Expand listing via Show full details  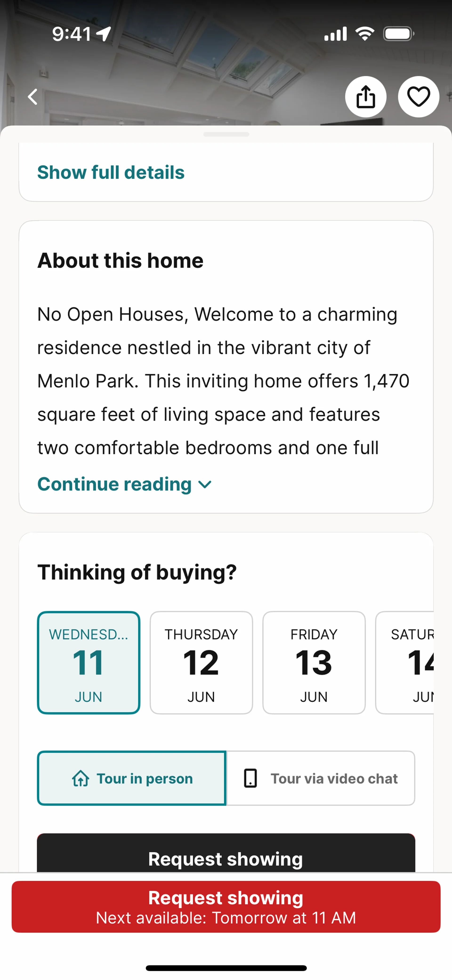click(111, 172)
